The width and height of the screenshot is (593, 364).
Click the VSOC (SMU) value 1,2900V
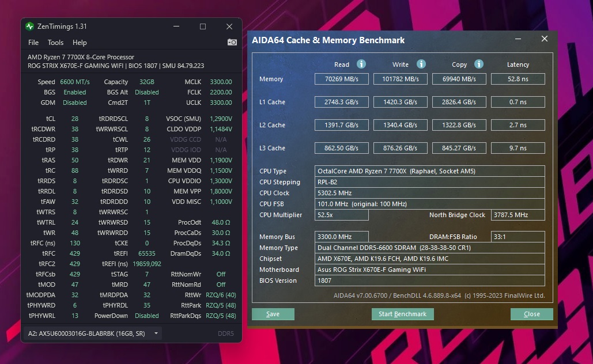pyautogui.click(x=221, y=119)
